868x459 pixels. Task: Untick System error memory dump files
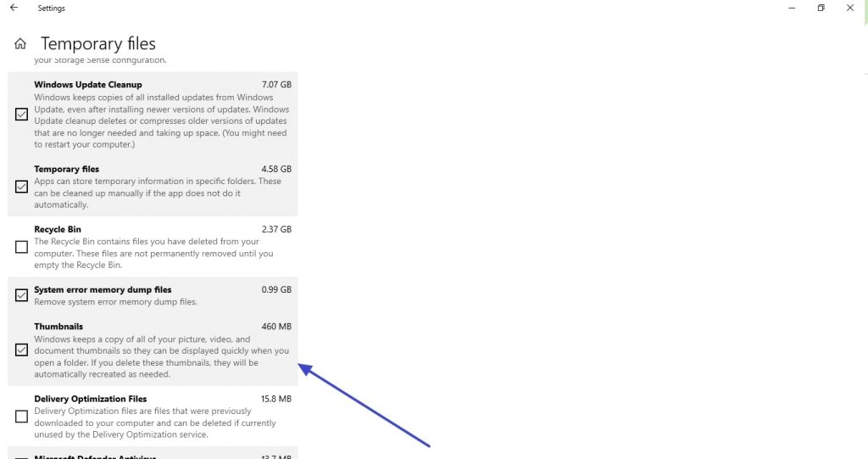tap(21, 295)
